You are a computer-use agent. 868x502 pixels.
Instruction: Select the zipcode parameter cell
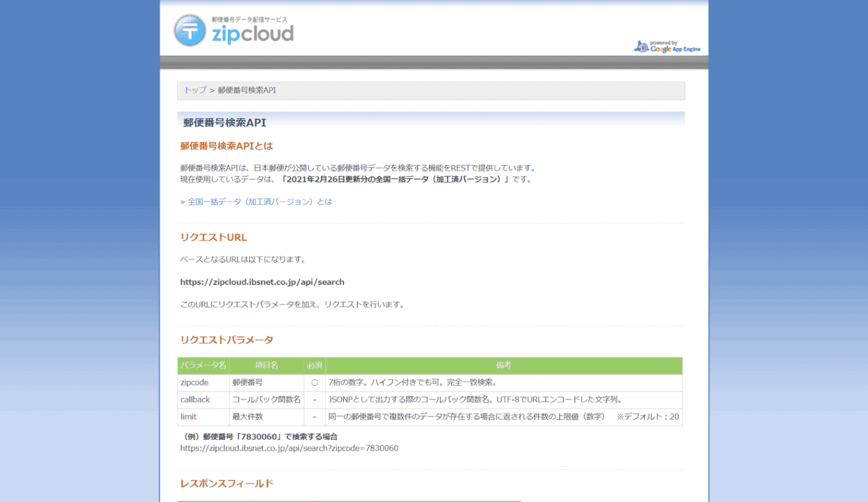[x=203, y=383]
